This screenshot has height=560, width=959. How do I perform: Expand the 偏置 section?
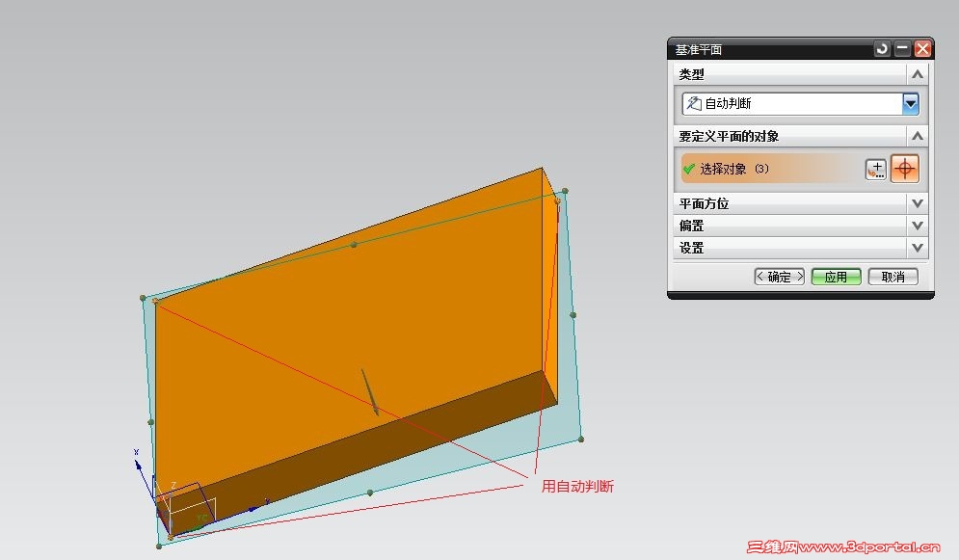tap(917, 226)
